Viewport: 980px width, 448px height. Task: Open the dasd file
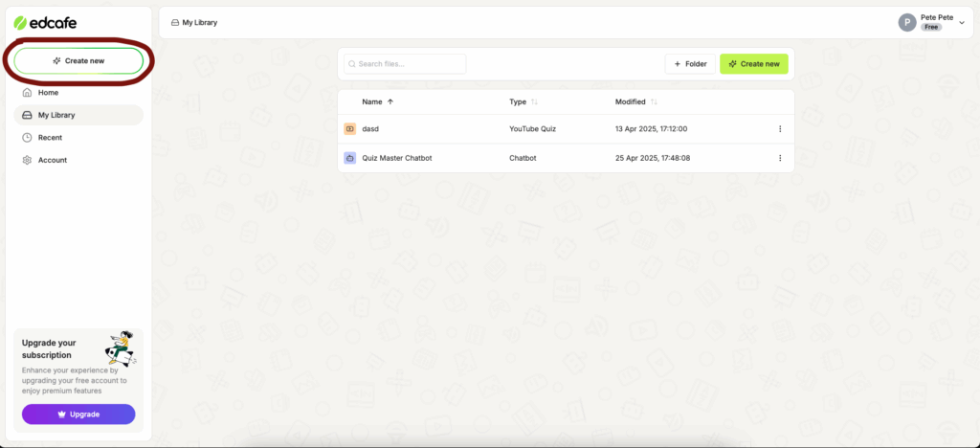[x=370, y=128]
